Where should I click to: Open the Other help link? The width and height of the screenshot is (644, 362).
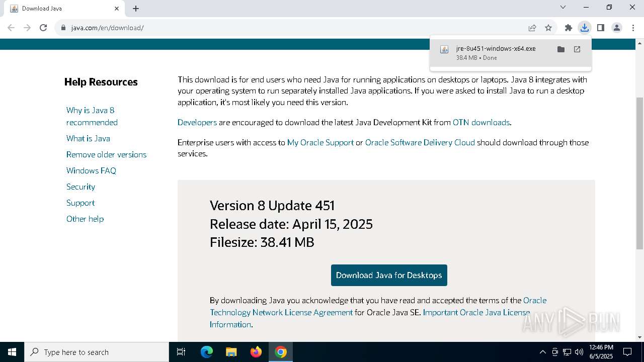pyautogui.click(x=85, y=219)
